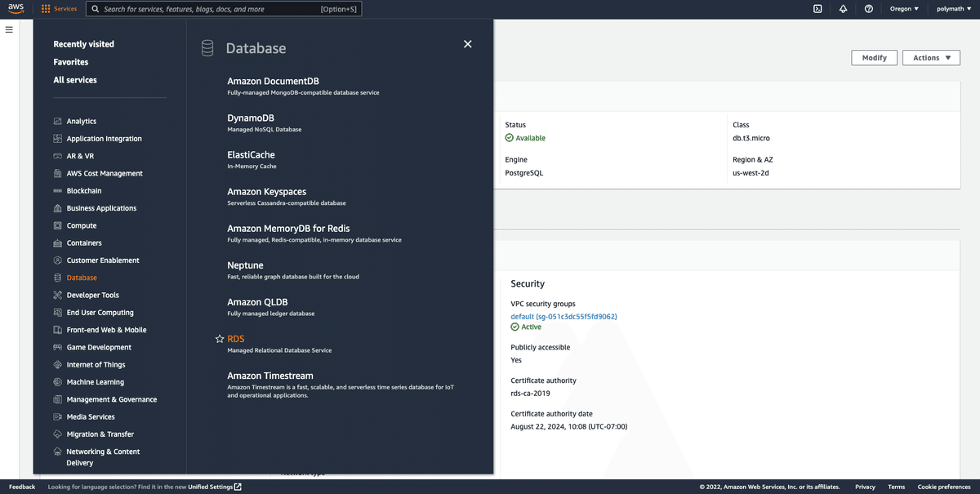Click the Containers category icon
980x494 pixels.
click(58, 243)
